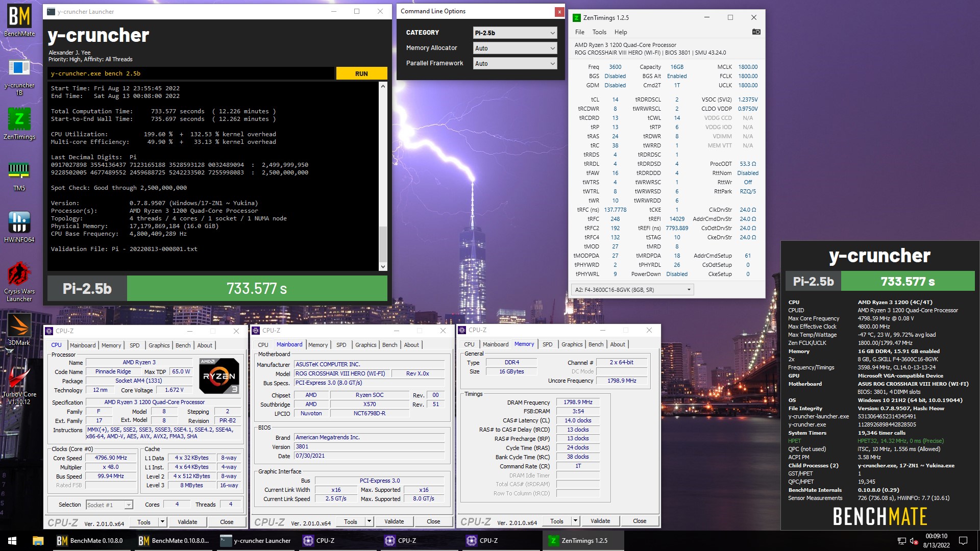
Task: Switch to y-cruncher Launcher taskbar item
Action: 256,541
